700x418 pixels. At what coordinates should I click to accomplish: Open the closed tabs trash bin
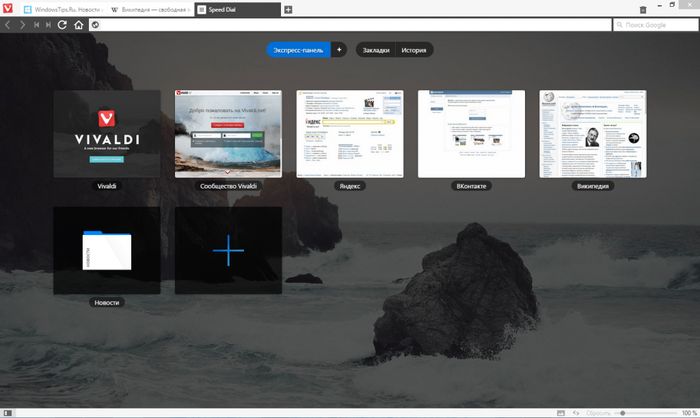[642, 9]
